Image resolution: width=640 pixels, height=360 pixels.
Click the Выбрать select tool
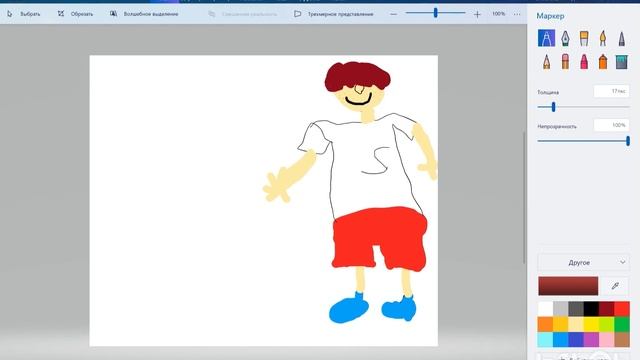tap(23, 14)
